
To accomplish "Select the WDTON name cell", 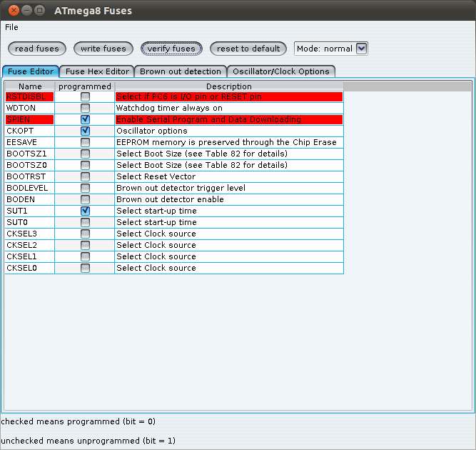I will pos(30,108).
